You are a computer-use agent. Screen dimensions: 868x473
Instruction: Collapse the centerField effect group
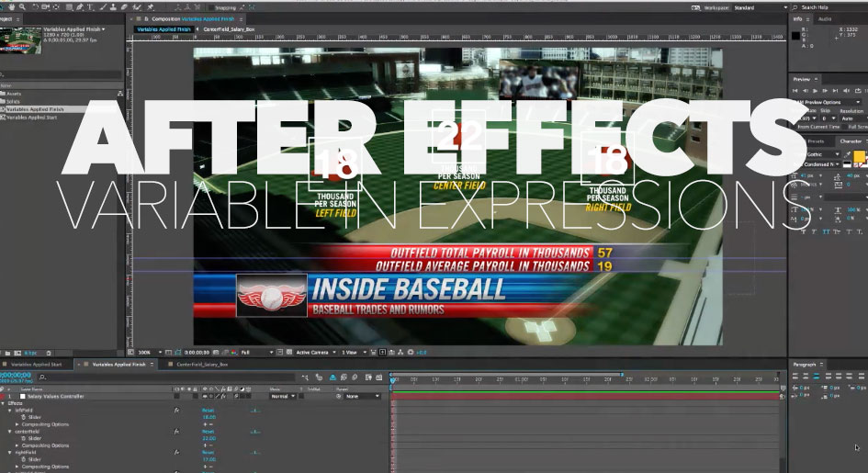(10, 432)
